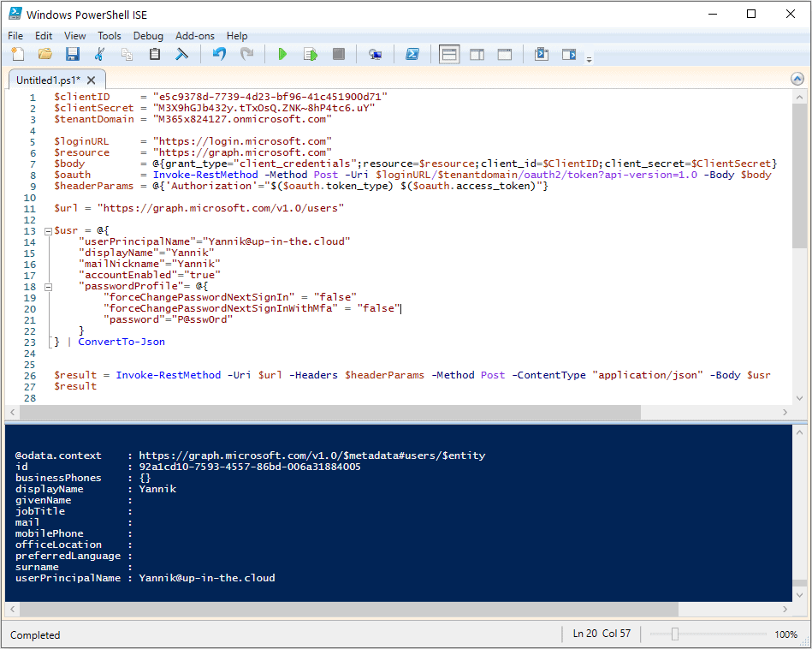Screen dimensions: 812x649
Task: Click the script pane scroll up arrow
Action: click(799, 97)
